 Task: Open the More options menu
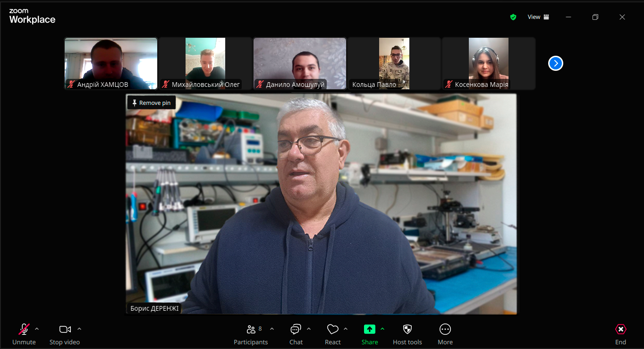pos(445,334)
